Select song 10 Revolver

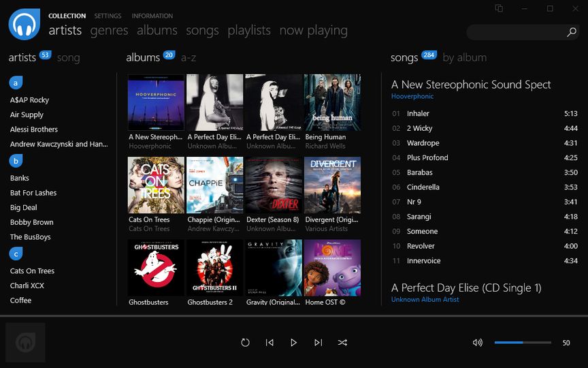pos(485,246)
